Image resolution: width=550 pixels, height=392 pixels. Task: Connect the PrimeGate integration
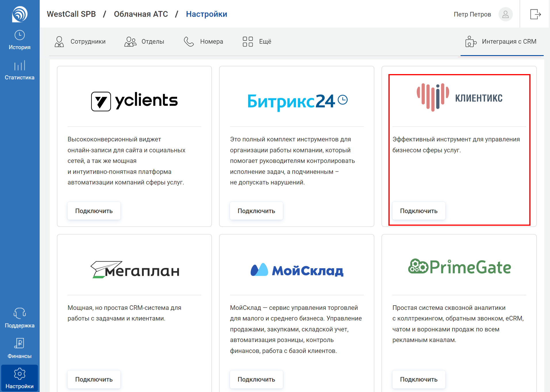point(419,379)
